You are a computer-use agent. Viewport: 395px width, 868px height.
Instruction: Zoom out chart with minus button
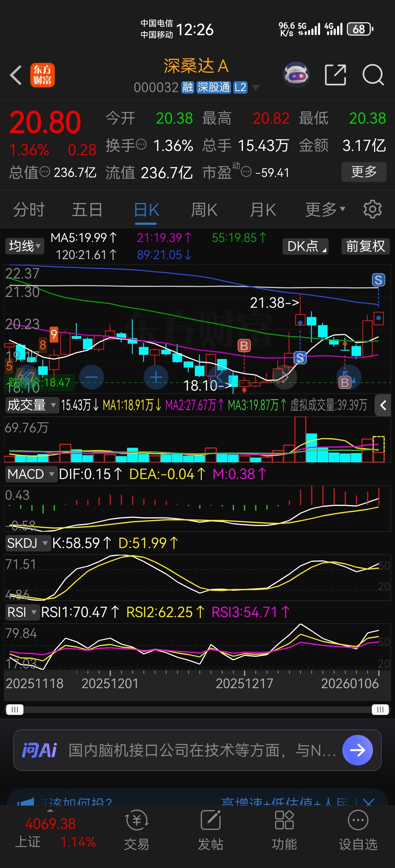[92, 377]
